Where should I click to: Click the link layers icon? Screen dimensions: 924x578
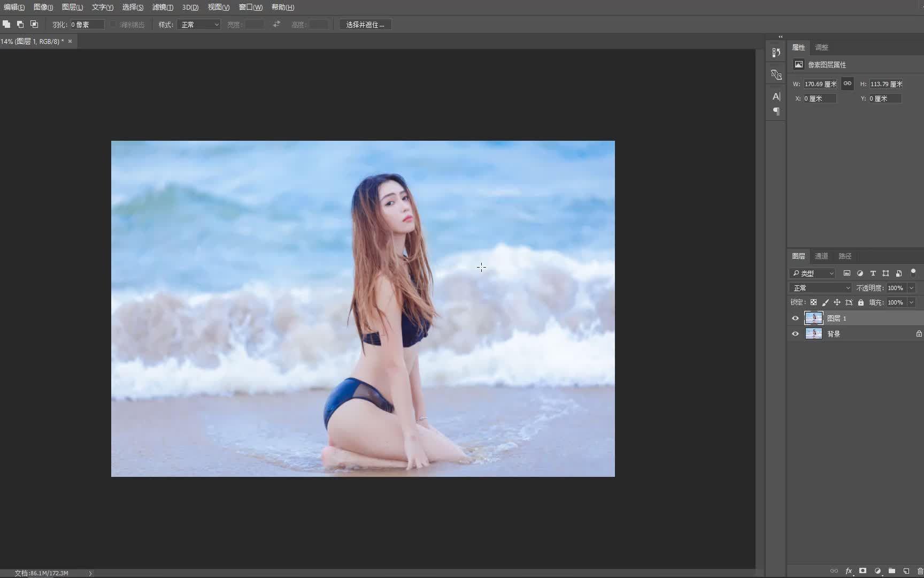(x=834, y=571)
